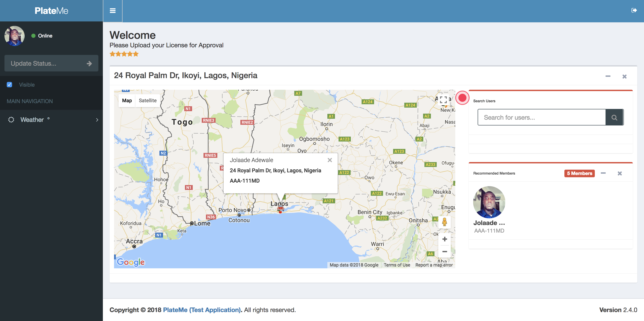Collapse the address map panel
The height and width of the screenshot is (321, 644).
point(608,76)
